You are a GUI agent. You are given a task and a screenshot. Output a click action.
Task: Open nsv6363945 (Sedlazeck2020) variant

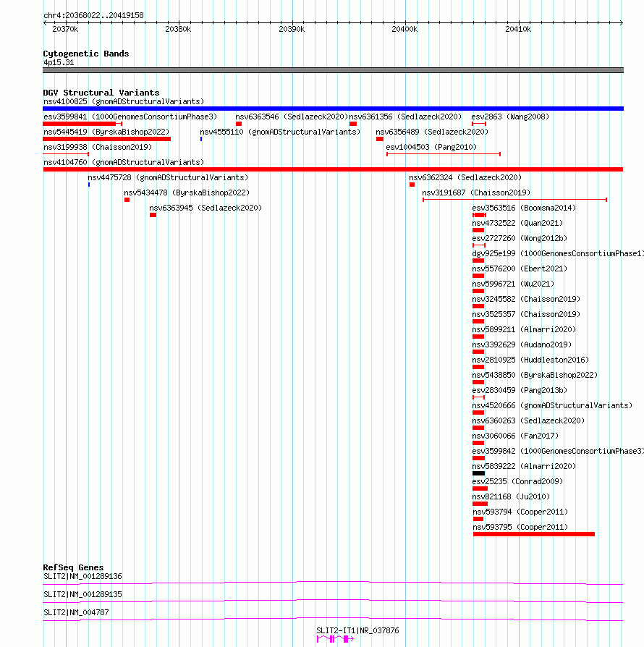point(206,208)
